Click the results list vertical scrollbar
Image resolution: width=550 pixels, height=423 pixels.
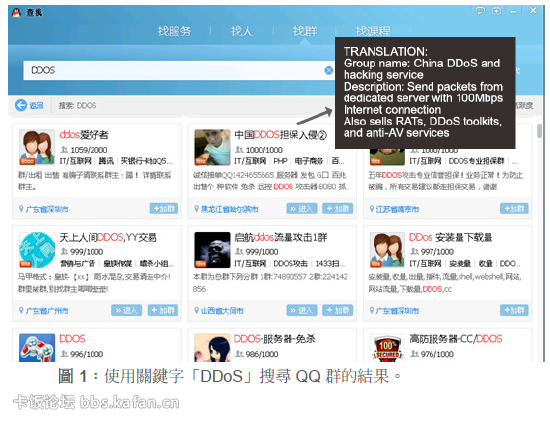(x=539, y=130)
